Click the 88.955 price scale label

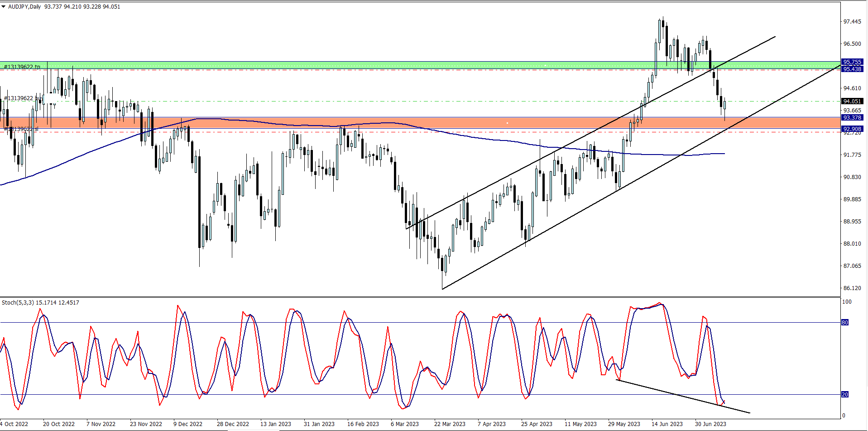[x=852, y=222]
